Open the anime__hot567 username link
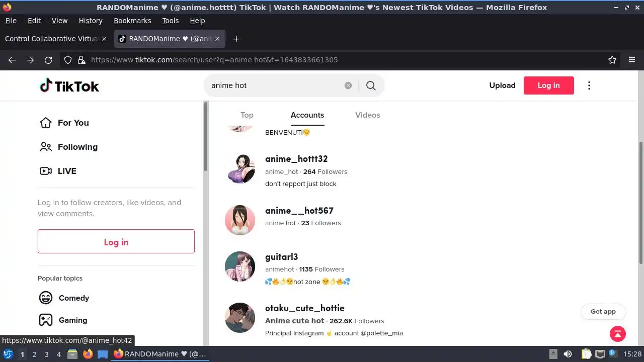The image size is (644, 362). 299,211
